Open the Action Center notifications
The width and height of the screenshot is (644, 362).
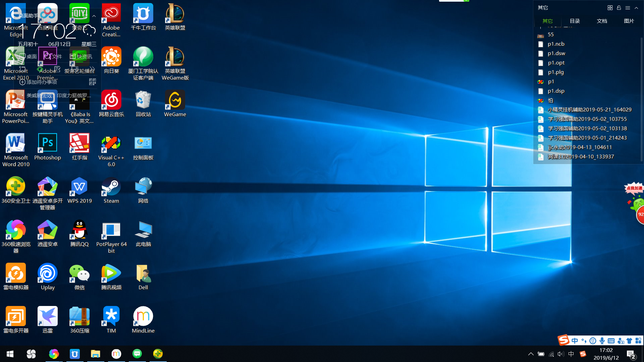coord(631,354)
